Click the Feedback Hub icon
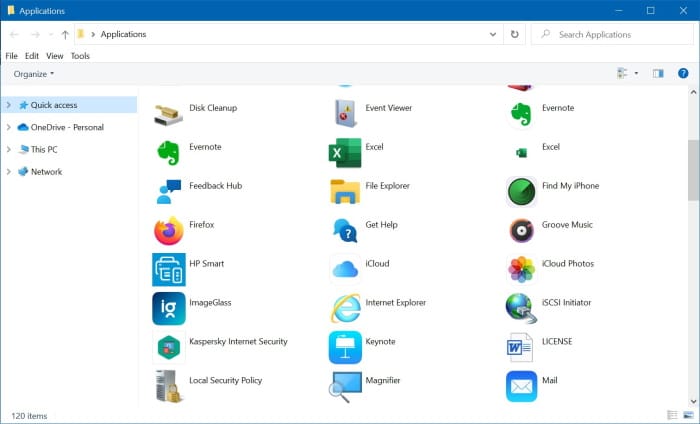 169,192
